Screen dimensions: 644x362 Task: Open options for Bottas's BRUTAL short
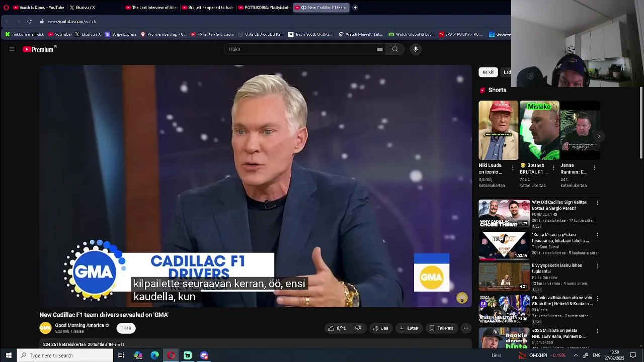tap(553, 167)
